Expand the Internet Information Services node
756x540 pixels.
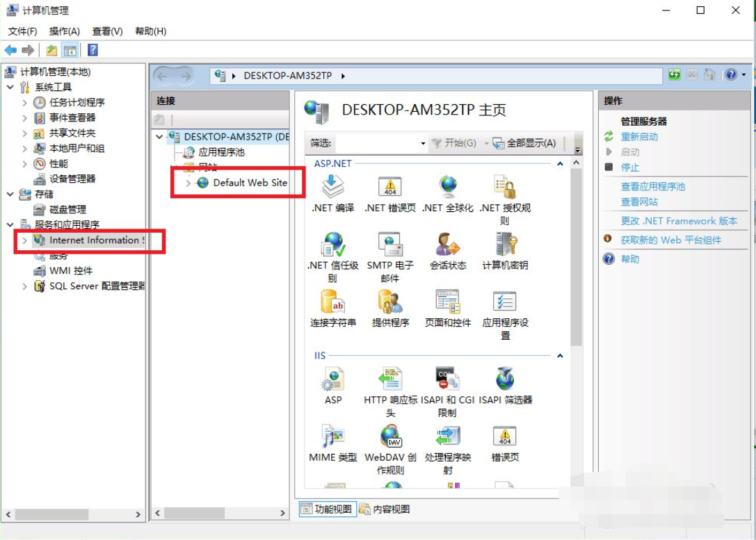tap(24, 240)
